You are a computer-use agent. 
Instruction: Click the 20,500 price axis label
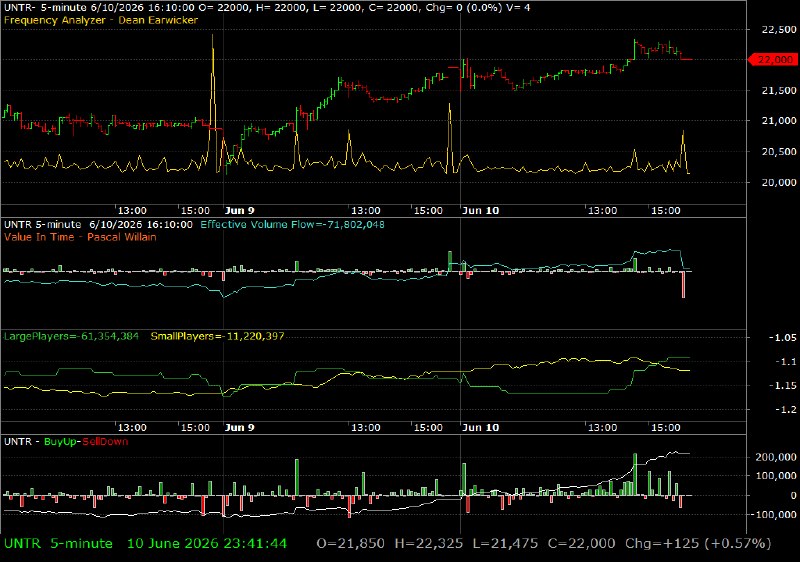pyautogui.click(x=779, y=151)
